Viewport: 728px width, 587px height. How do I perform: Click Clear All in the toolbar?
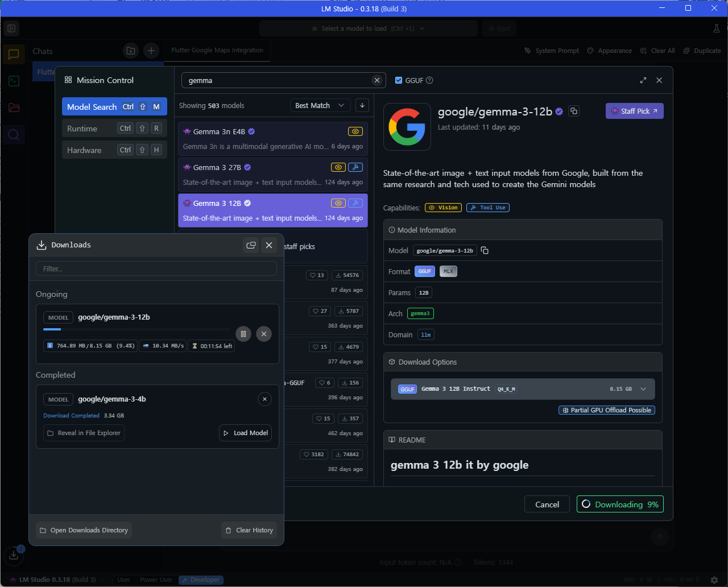657,51
